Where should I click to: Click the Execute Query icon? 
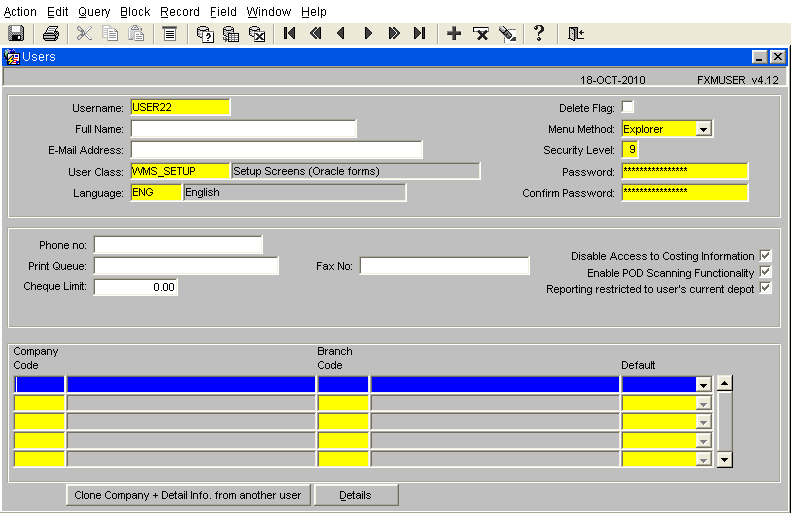pos(231,34)
